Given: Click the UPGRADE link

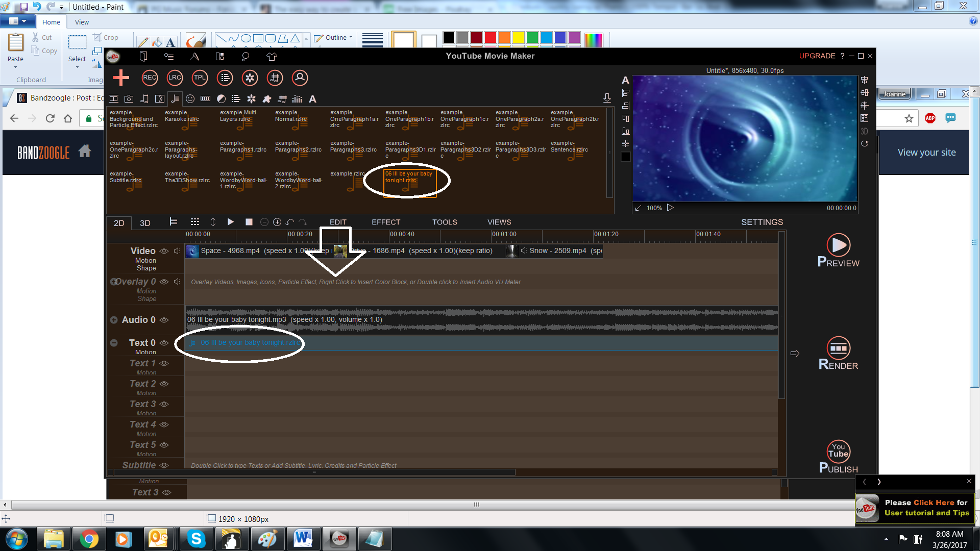Looking at the screenshot, I should [x=817, y=56].
